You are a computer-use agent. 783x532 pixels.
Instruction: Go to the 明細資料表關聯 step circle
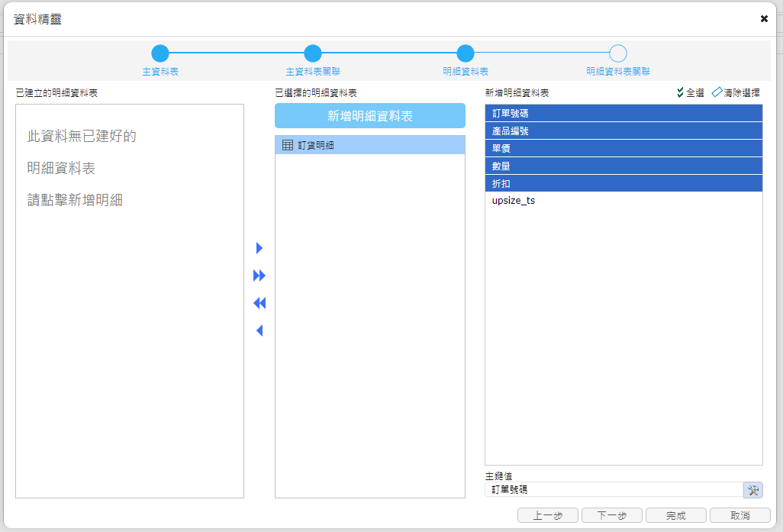(x=618, y=53)
